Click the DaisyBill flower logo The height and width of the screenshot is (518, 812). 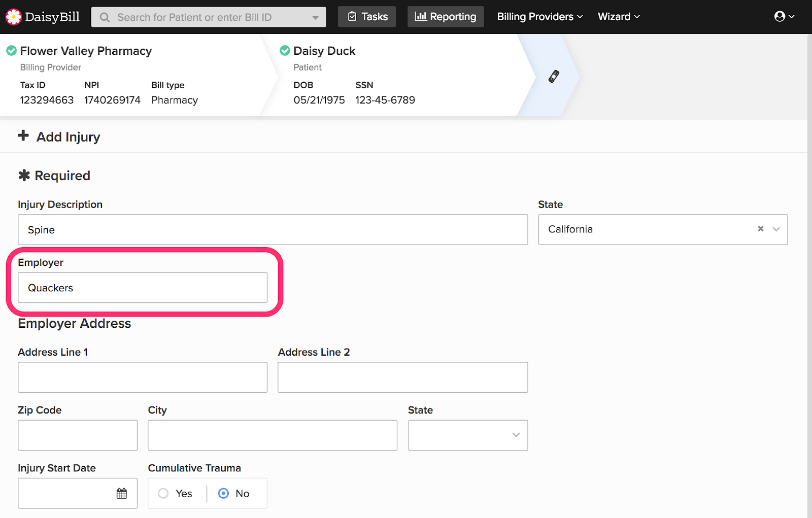(13, 17)
